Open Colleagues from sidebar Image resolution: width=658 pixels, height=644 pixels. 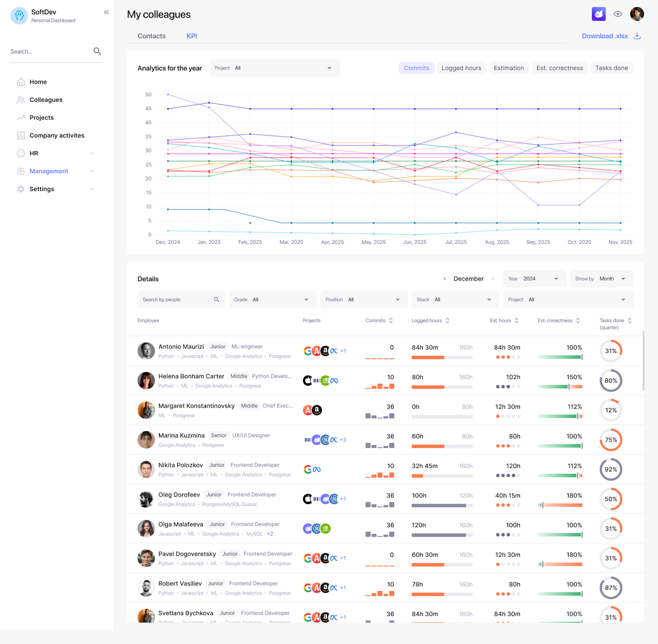(46, 100)
